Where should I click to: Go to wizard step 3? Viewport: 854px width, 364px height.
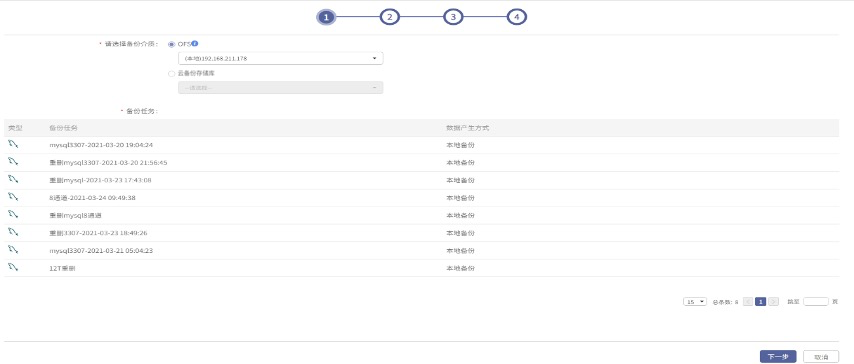point(453,17)
